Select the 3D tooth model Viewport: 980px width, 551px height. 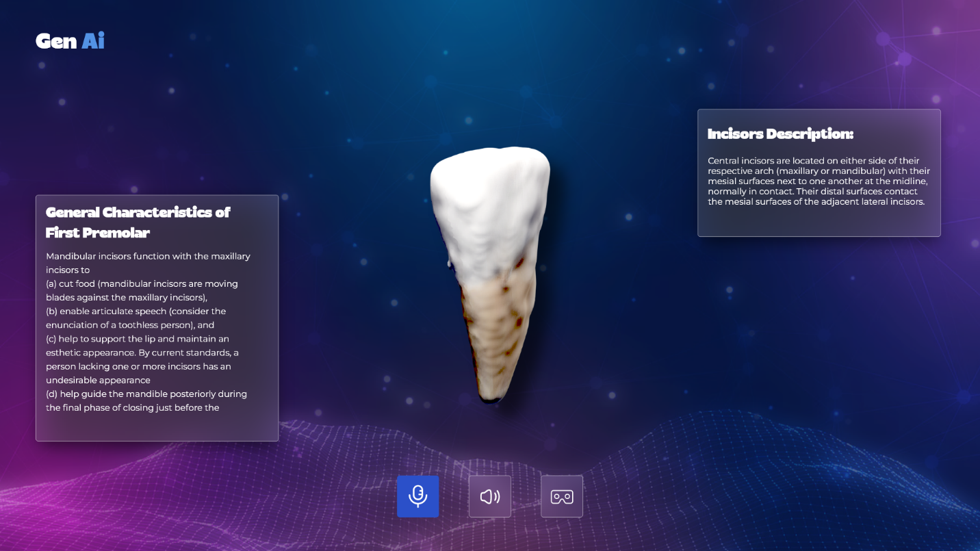[x=489, y=274]
